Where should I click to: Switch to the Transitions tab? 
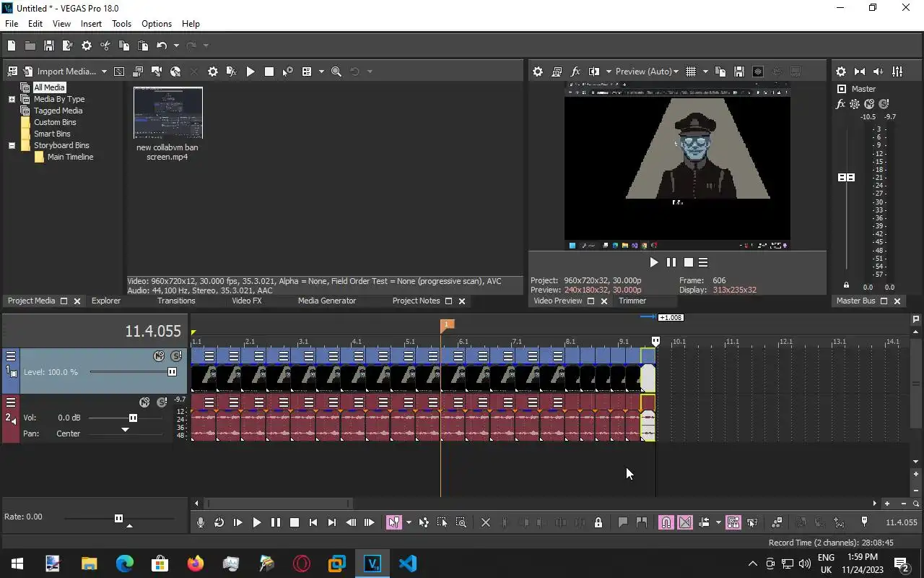point(176,301)
